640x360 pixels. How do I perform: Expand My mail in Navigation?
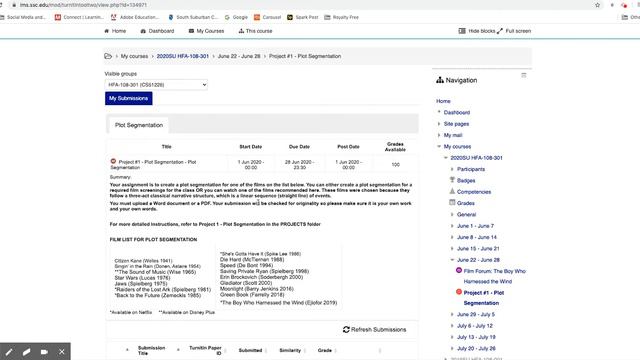tap(439, 135)
